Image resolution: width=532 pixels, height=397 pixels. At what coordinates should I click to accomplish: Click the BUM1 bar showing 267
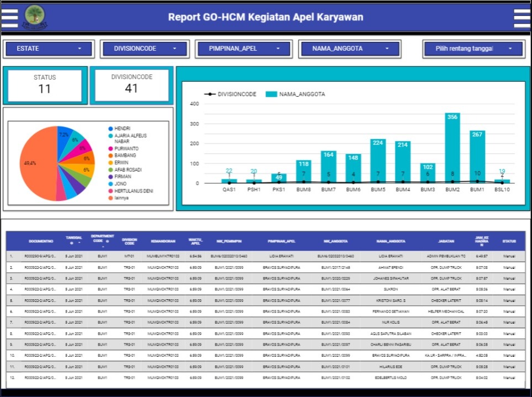click(x=477, y=157)
